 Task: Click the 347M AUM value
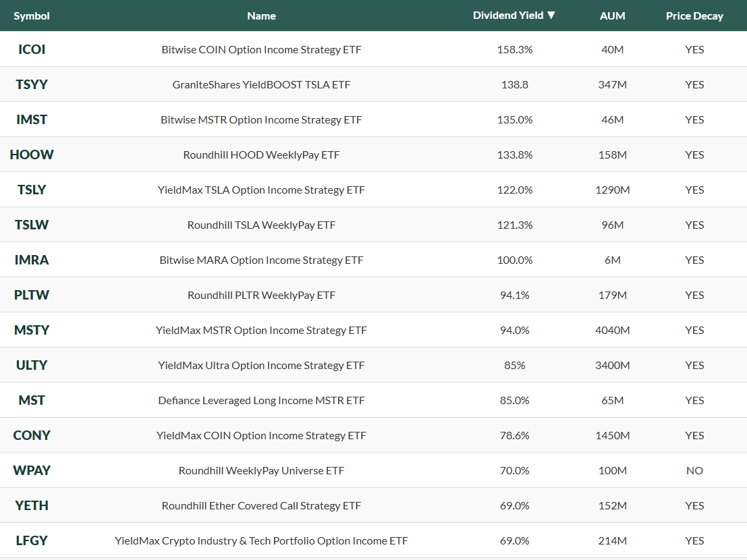tap(612, 85)
